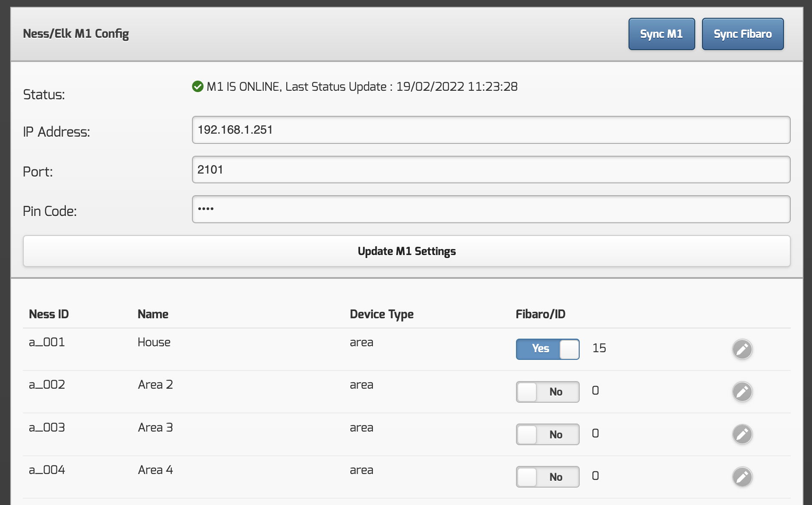Click the green online status check icon

point(197,87)
